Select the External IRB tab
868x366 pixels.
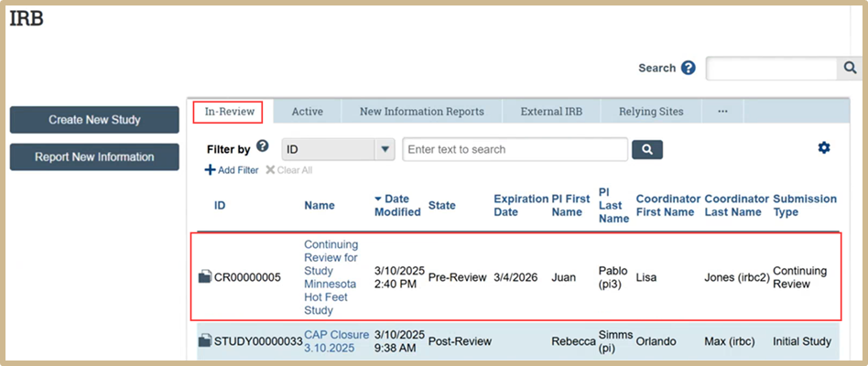coord(551,112)
